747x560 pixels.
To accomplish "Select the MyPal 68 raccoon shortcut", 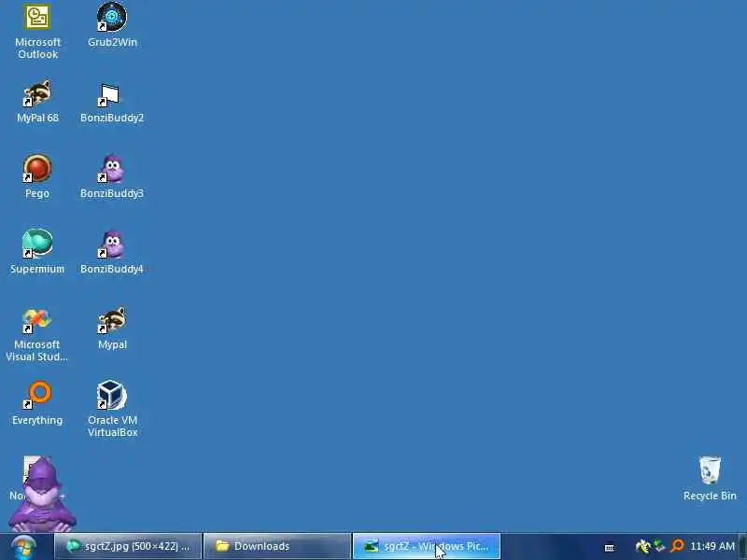I will point(37,101).
